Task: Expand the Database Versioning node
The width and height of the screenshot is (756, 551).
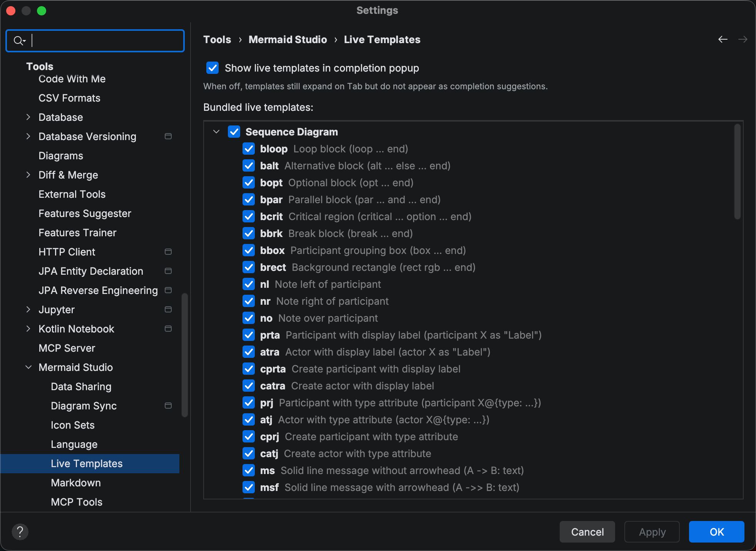Action: 28,136
